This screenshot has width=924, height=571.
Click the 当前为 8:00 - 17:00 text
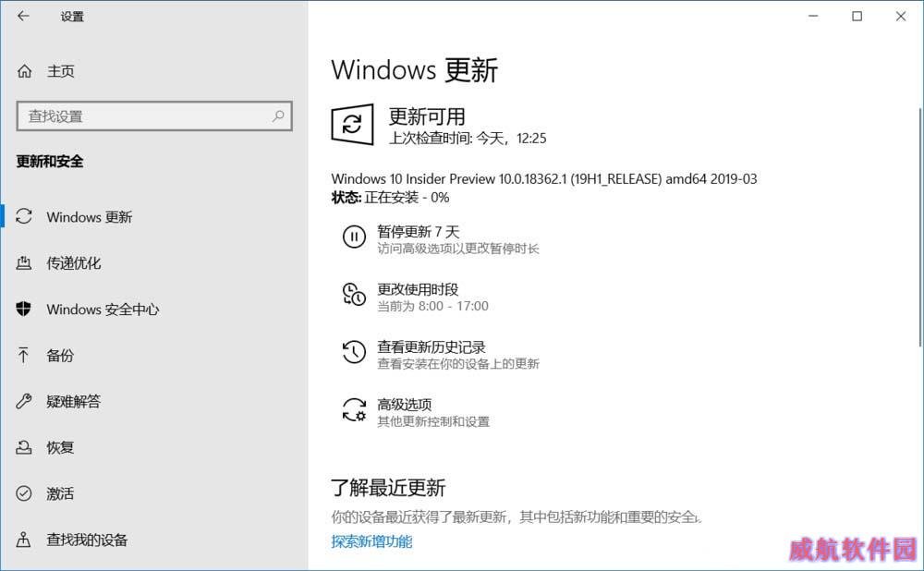(x=433, y=307)
